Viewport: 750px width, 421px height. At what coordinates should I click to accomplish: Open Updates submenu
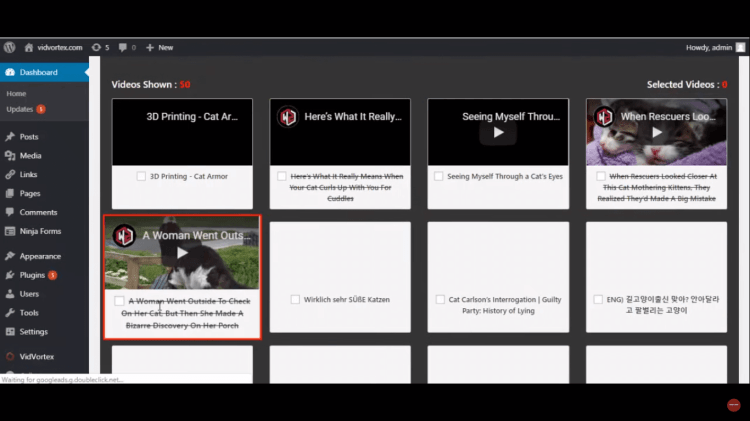tap(20, 109)
